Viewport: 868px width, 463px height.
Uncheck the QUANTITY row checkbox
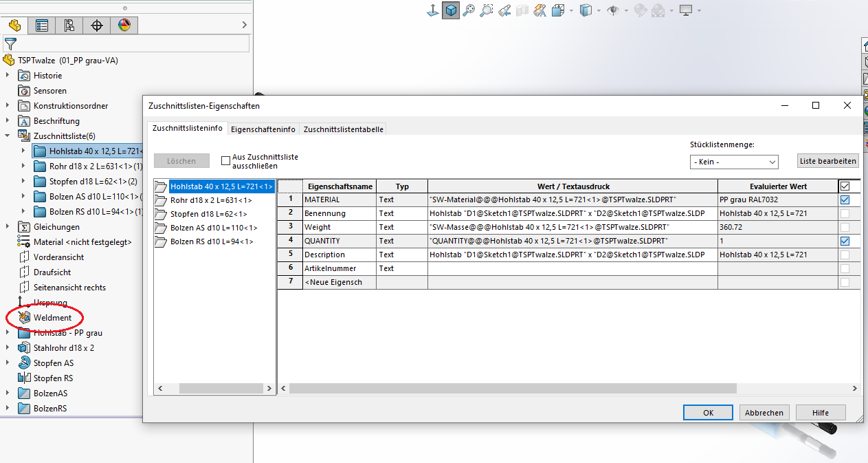pyautogui.click(x=845, y=241)
